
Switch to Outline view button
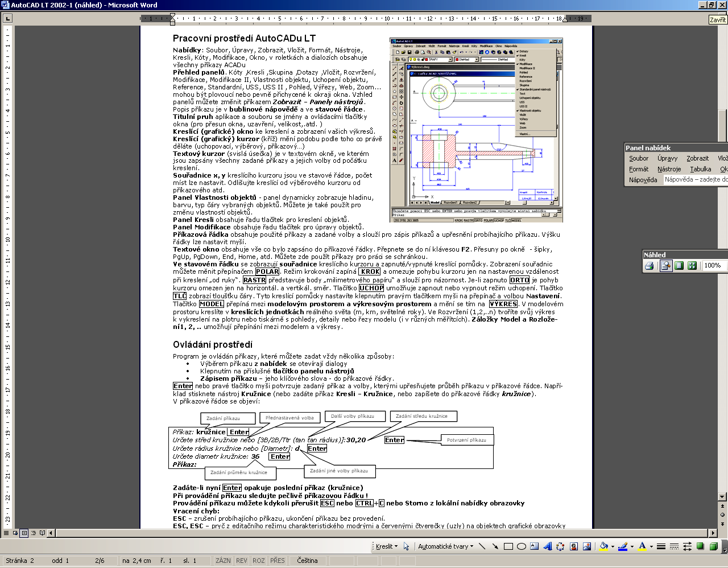point(33,533)
